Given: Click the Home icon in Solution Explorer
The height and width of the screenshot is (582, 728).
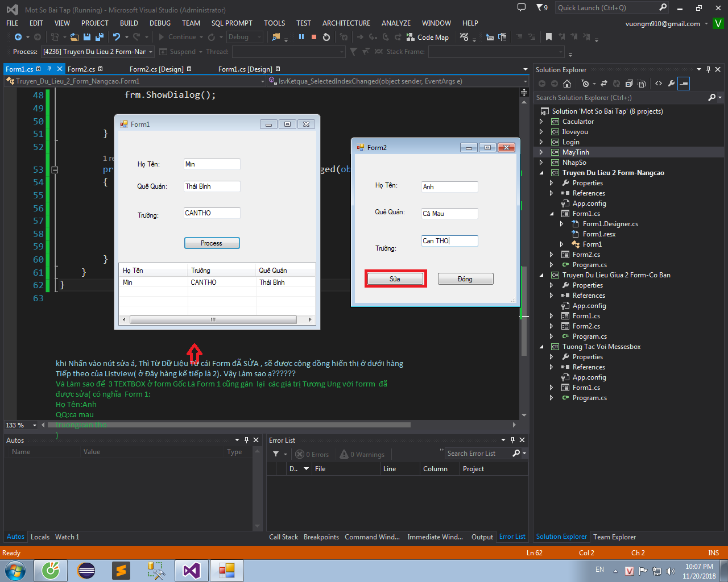Looking at the screenshot, I should pyautogui.click(x=567, y=84).
